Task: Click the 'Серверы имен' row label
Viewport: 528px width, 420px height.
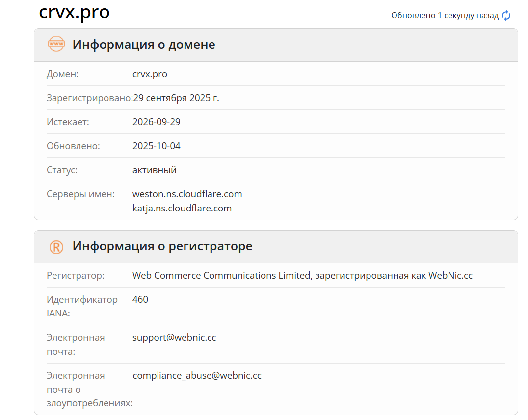Action: point(80,194)
